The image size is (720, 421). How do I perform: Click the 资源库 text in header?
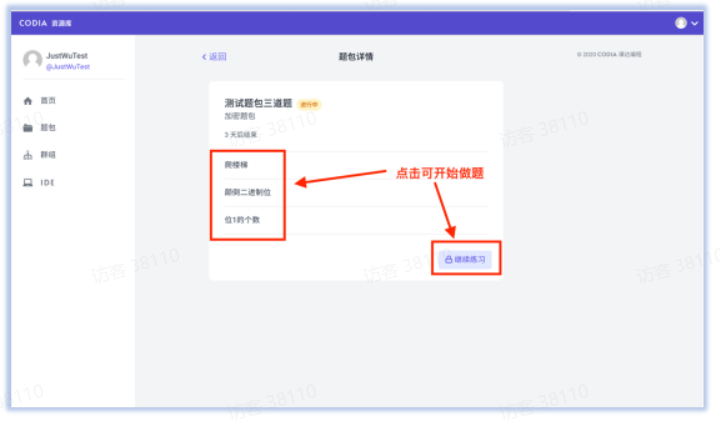point(61,22)
